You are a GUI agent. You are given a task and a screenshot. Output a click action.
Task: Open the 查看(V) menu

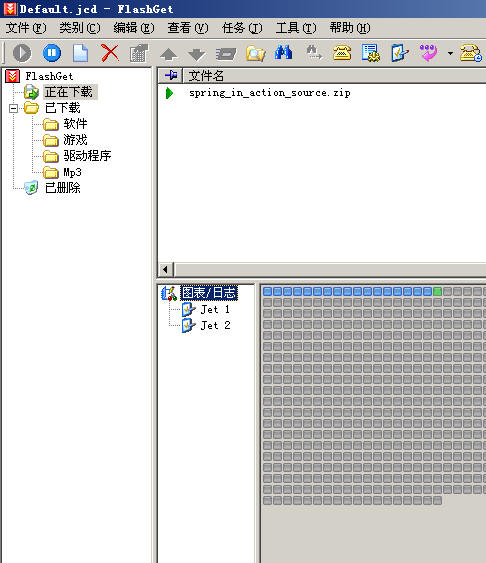coord(188,28)
